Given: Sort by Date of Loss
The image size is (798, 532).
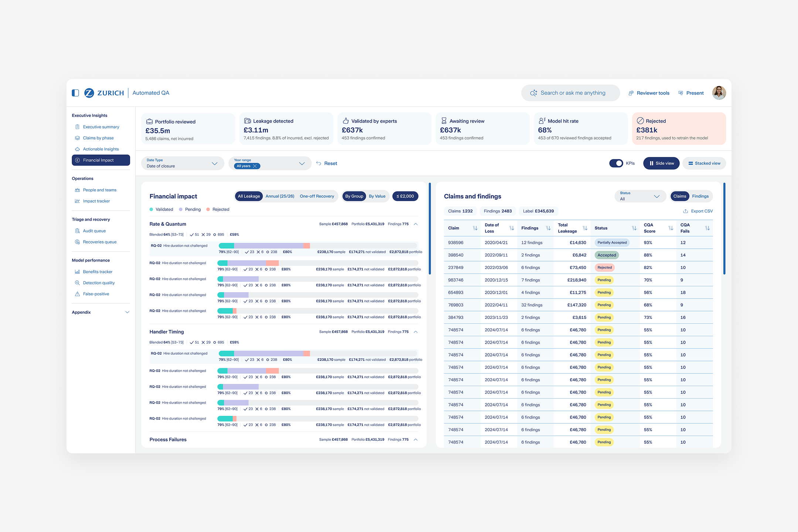Looking at the screenshot, I should point(512,228).
